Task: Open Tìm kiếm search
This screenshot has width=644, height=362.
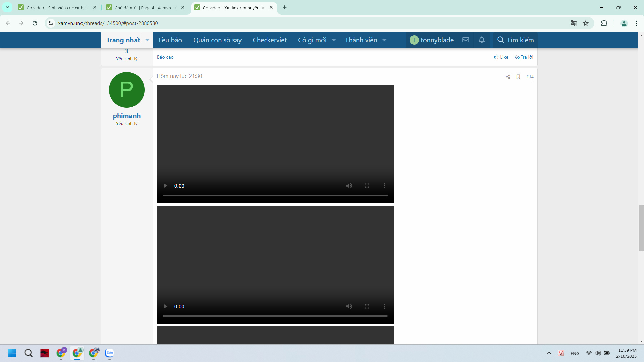Action: [516, 40]
